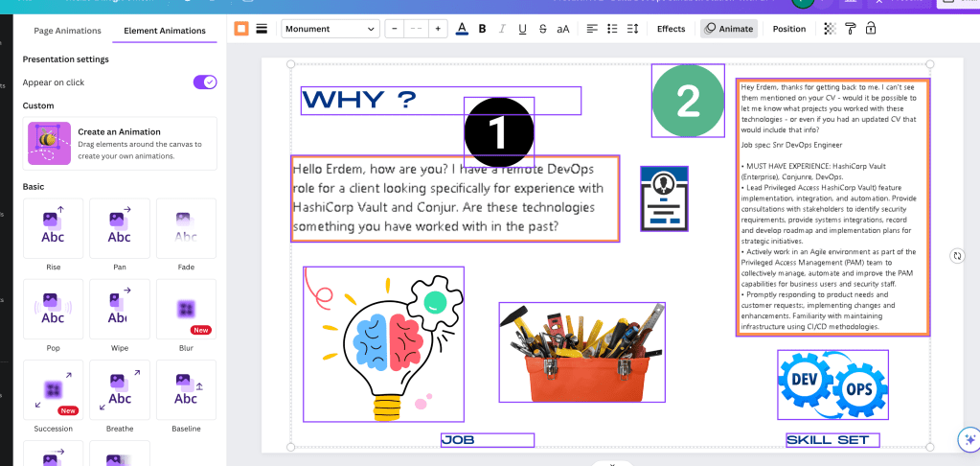Switch to Element Animations tab

(165, 31)
